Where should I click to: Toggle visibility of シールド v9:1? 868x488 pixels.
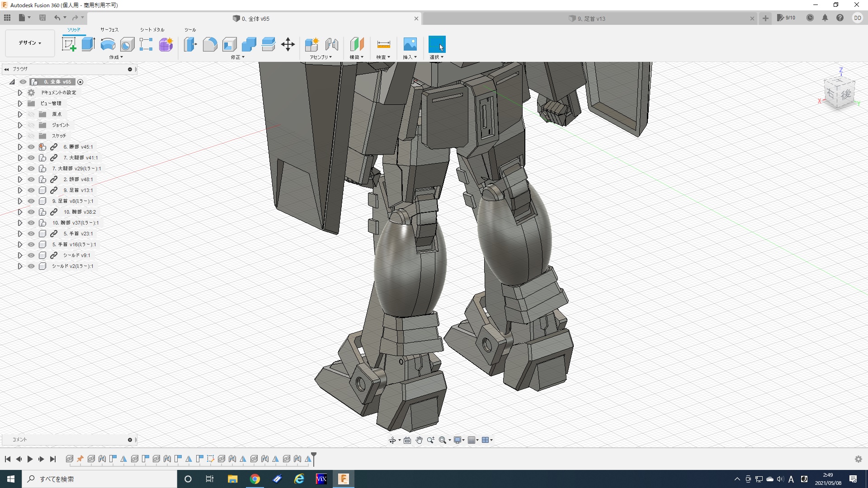click(31, 255)
